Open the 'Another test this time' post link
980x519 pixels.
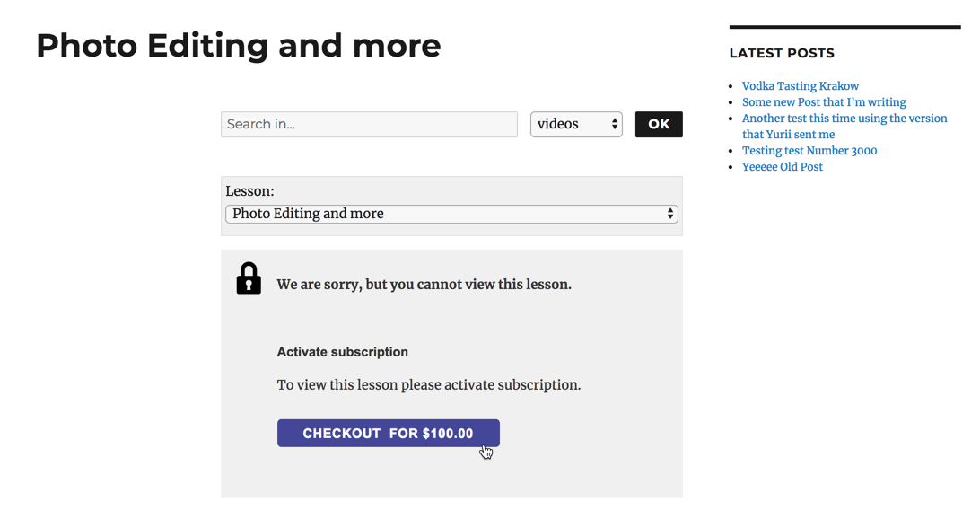click(844, 119)
